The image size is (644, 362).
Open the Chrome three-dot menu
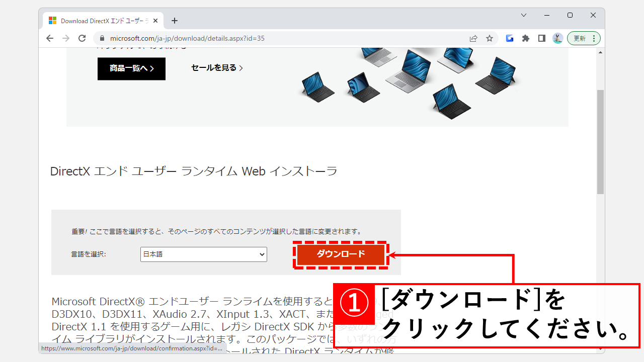[x=594, y=38]
